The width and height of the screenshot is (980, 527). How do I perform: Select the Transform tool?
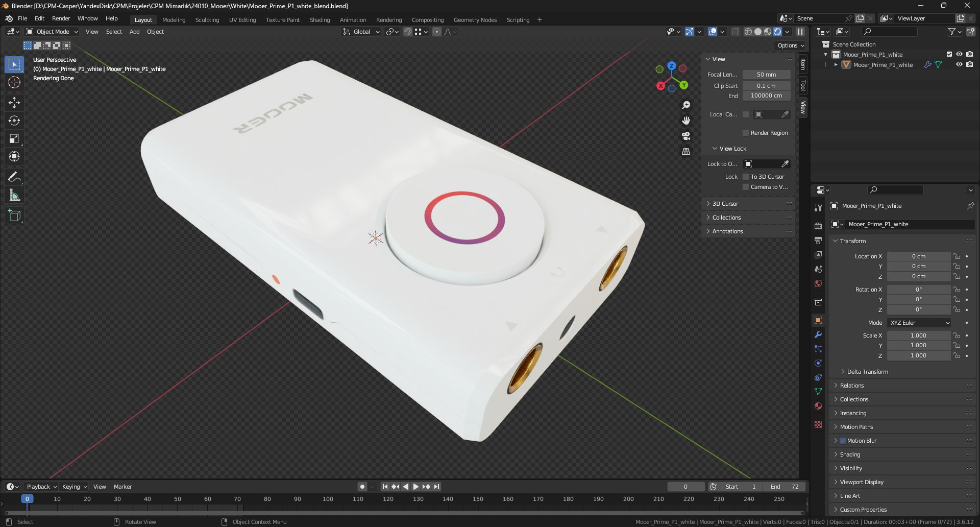[14, 156]
